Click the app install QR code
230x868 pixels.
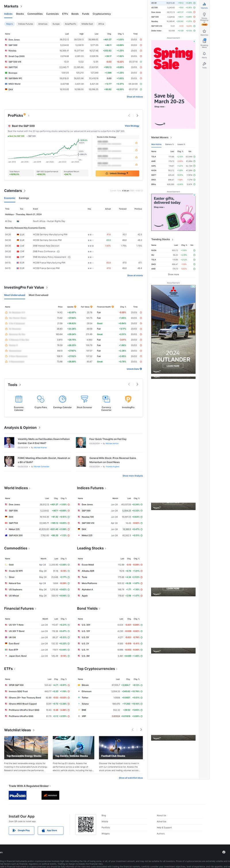tap(86, 824)
